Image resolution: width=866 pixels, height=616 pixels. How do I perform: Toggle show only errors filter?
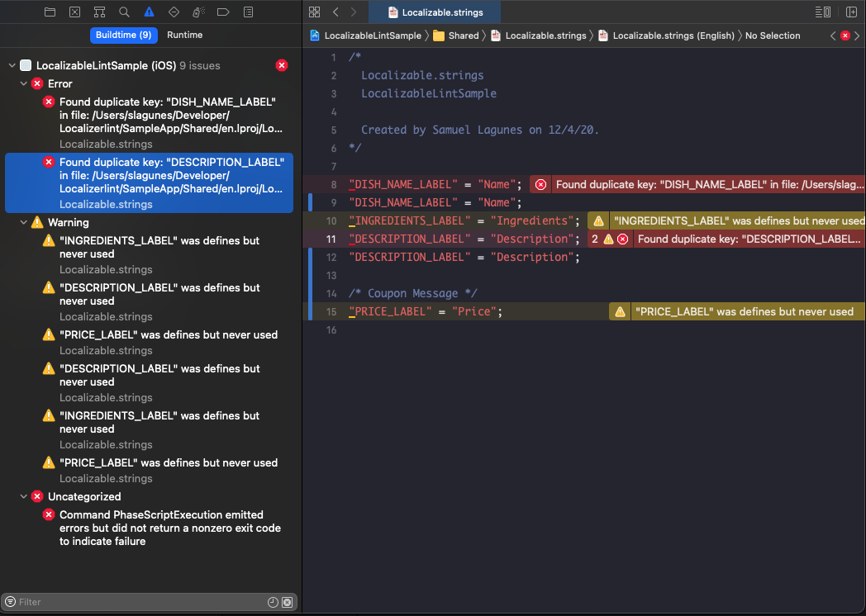[288, 602]
